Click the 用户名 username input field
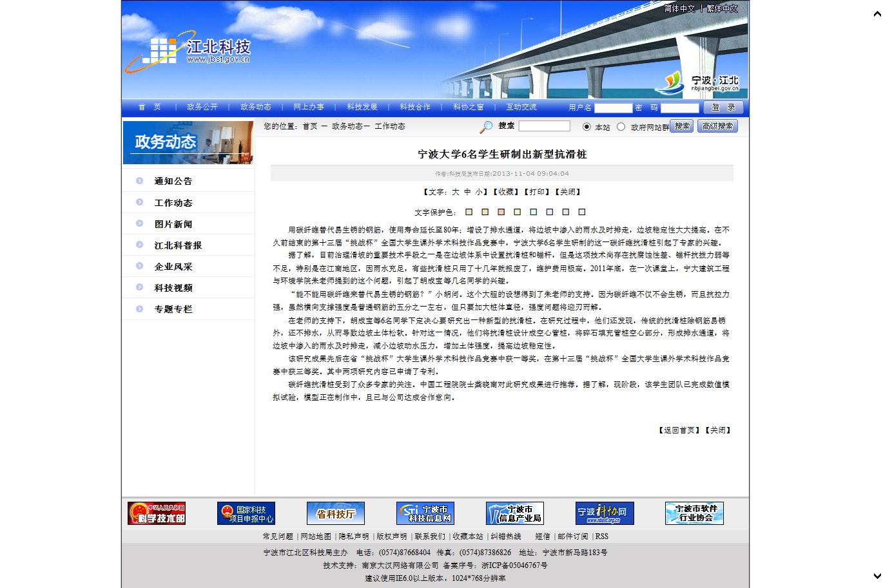 tap(613, 108)
